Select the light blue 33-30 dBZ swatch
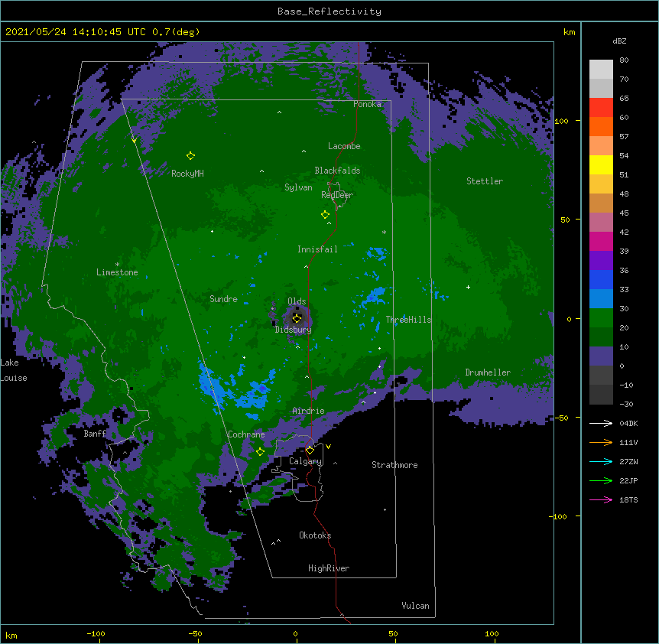This screenshot has width=659, height=644. pos(601,299)
